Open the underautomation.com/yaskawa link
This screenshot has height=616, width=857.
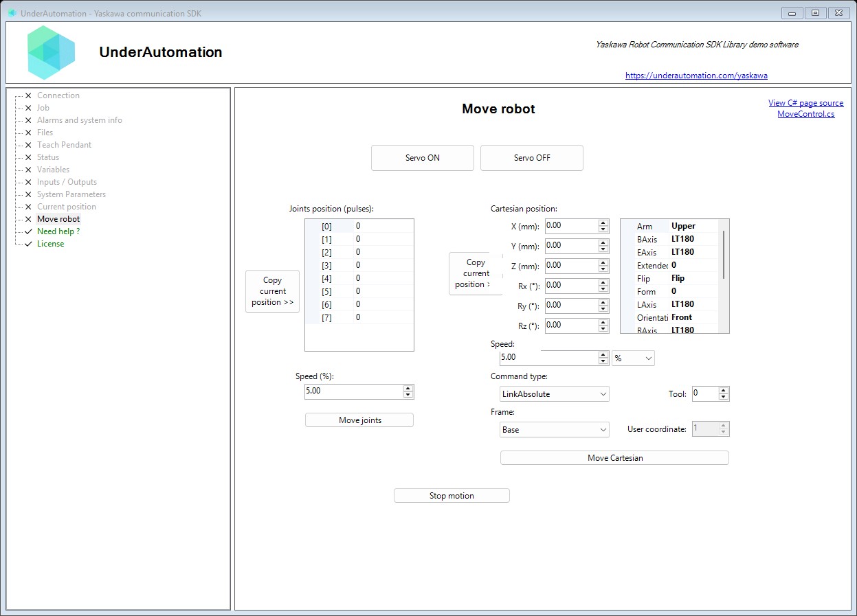(x=696, y=76)
